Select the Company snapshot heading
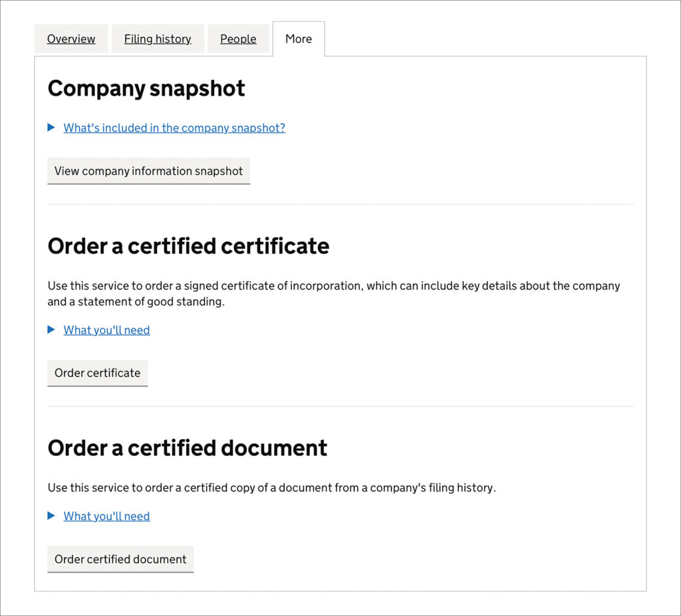Screen dimensions: 681x616 [146, 88]
